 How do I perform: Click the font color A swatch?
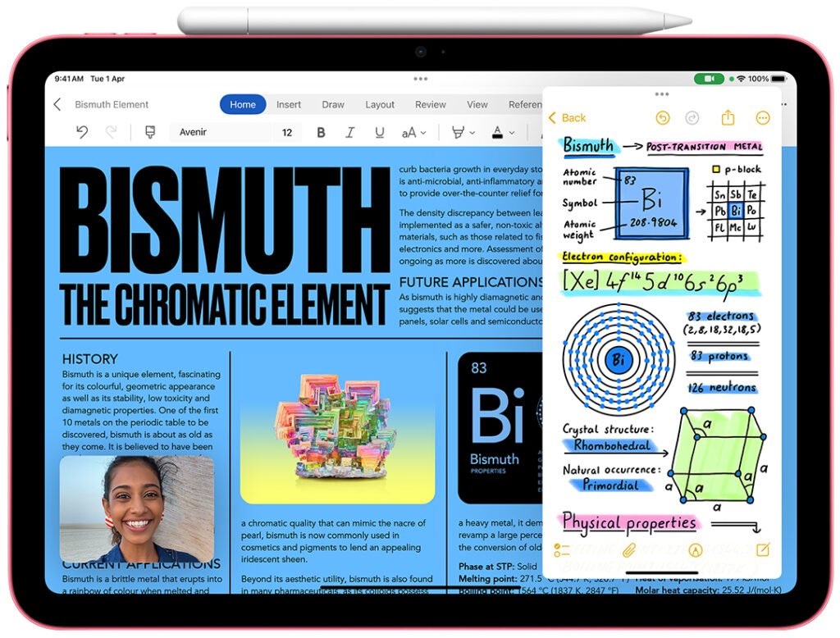click(x=497, y=132)
